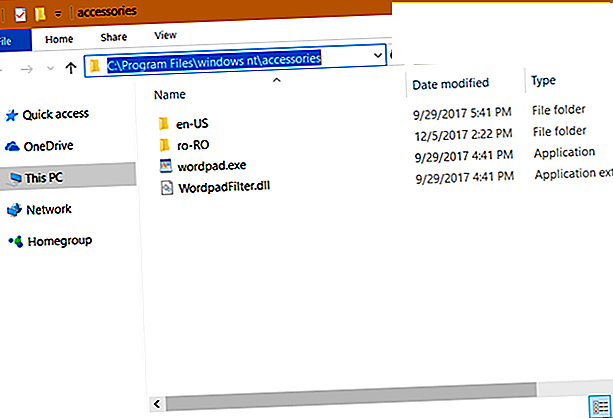The height and width of the screenshot is (418, 613).
Task: Switch to the Share ribbon tab
Action: click(x=114, y=37)
